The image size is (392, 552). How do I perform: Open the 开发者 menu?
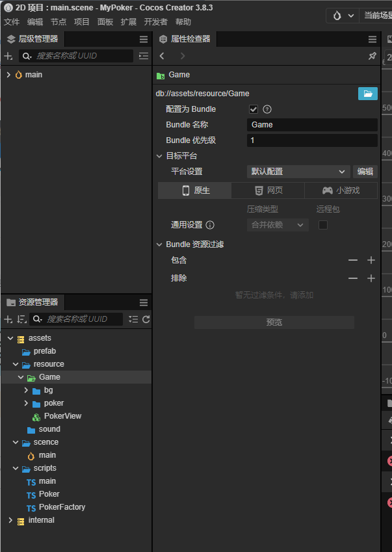coord(155,22)
